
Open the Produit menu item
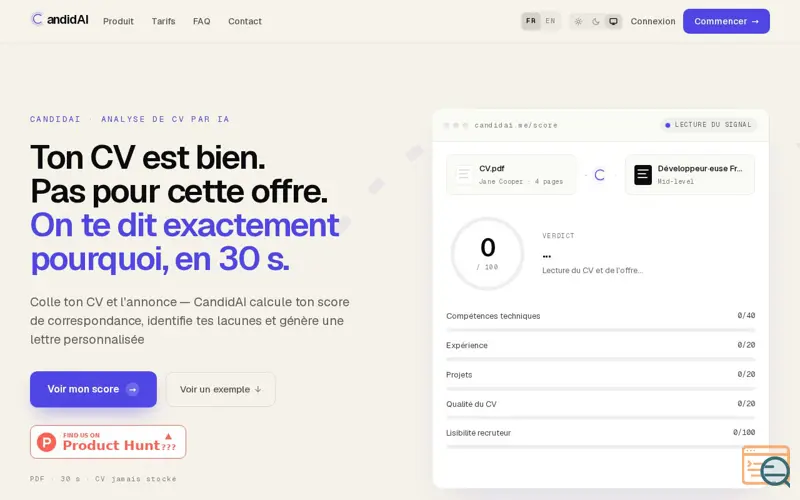(118, 21)
